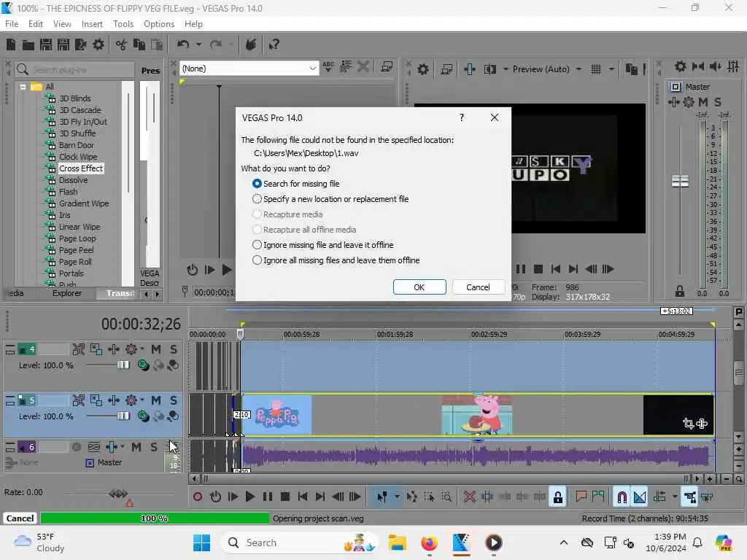747x560 pixels.
Task: Click the New project icon in main toolbar
Action: click(x=11, y=44)
